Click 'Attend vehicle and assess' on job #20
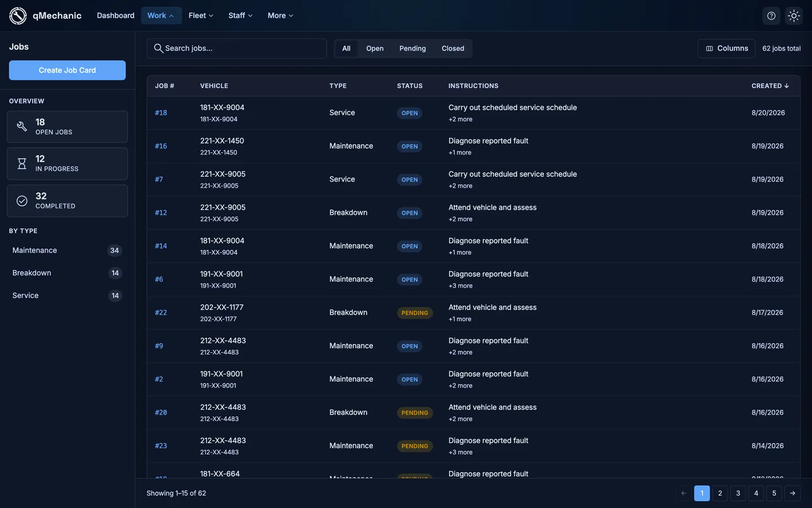The width and height of the screenshot is (812, 508). point(492,408)
